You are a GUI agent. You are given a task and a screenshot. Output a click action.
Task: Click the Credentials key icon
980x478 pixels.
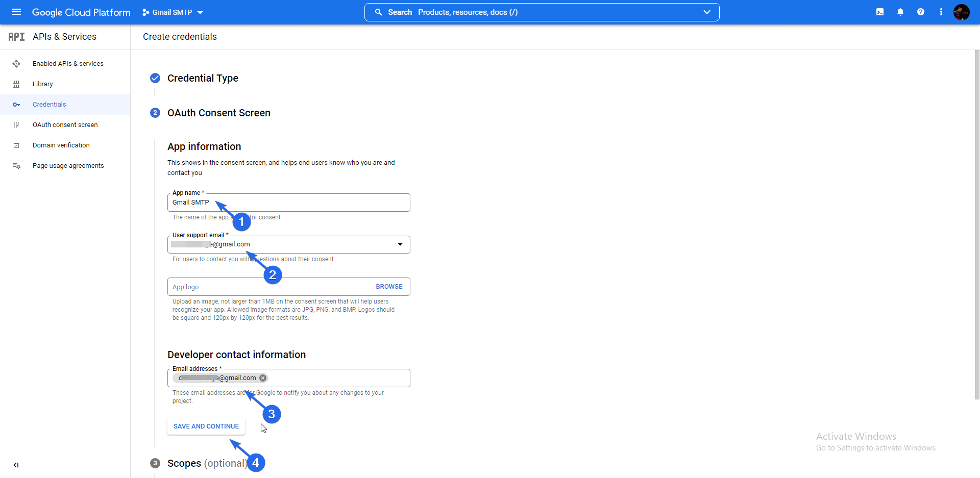(x=16, y=105)
